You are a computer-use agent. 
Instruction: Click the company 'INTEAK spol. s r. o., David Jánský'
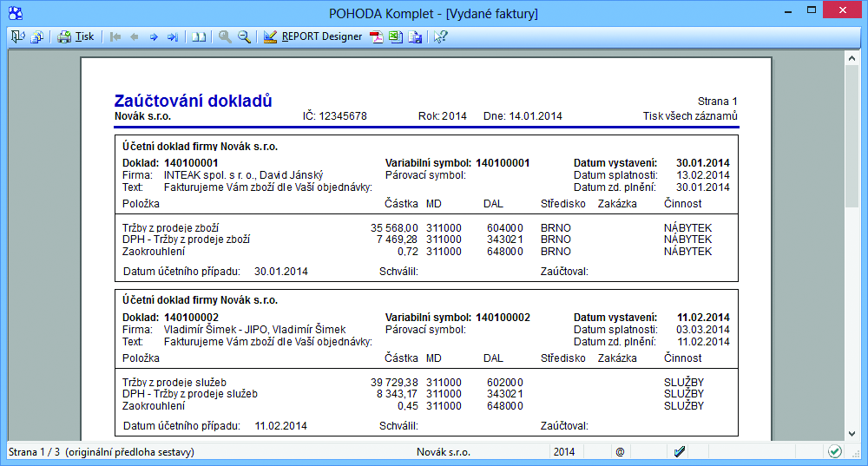tap(243, 175)
